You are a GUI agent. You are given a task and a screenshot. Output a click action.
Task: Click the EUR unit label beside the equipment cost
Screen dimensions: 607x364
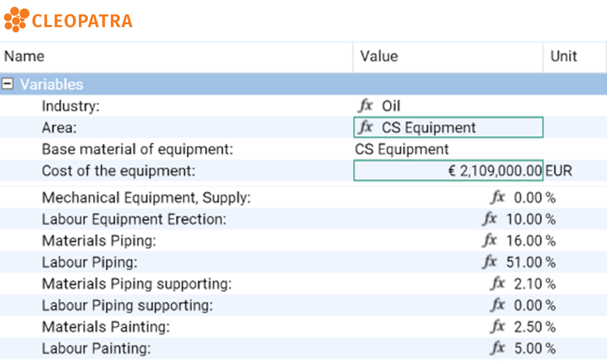(559, 170)
